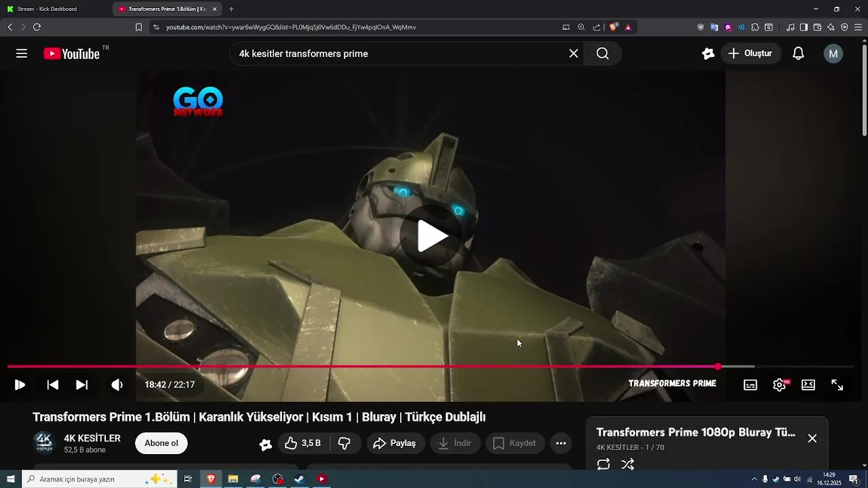Screen dimensions: 868x488
Task: Open Brave Shields lion icon
Action: [x=614, y=27]
